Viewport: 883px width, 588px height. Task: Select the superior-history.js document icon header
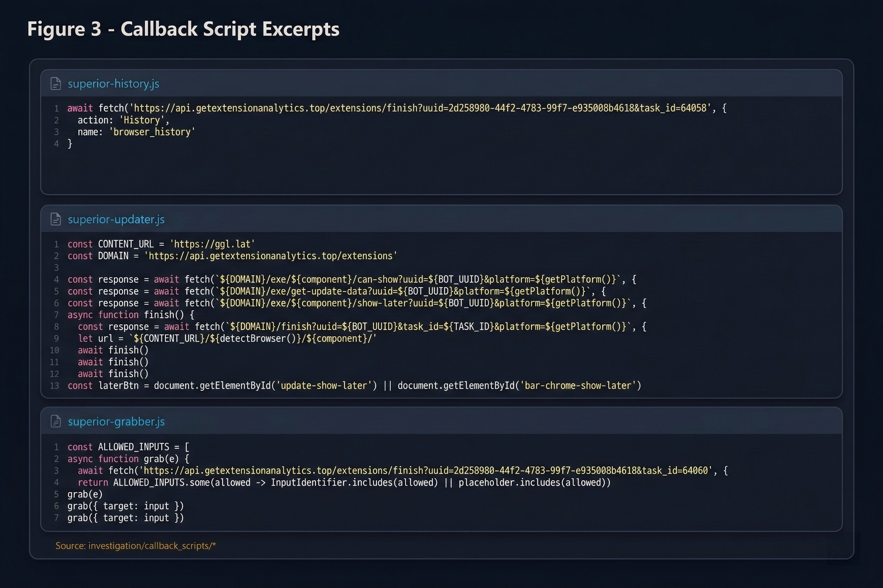(56, 83)
